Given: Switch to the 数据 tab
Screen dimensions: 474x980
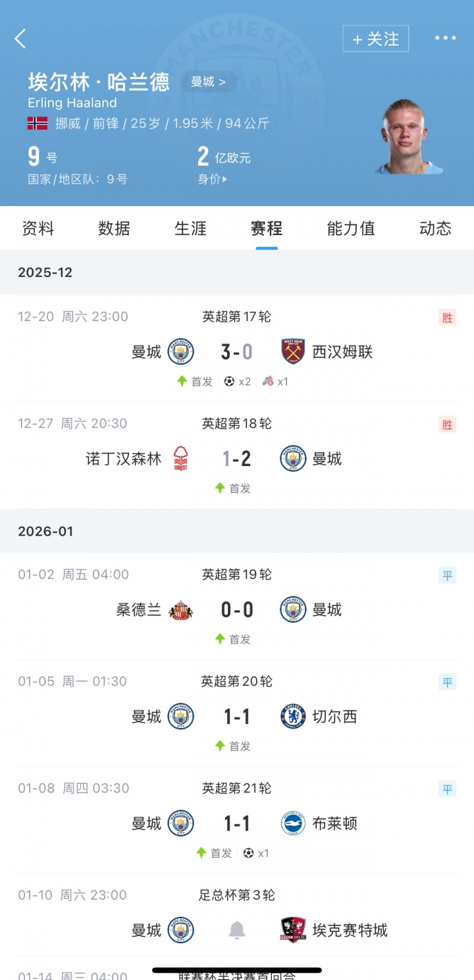Looking at the screenshot, I should [114, 228].
